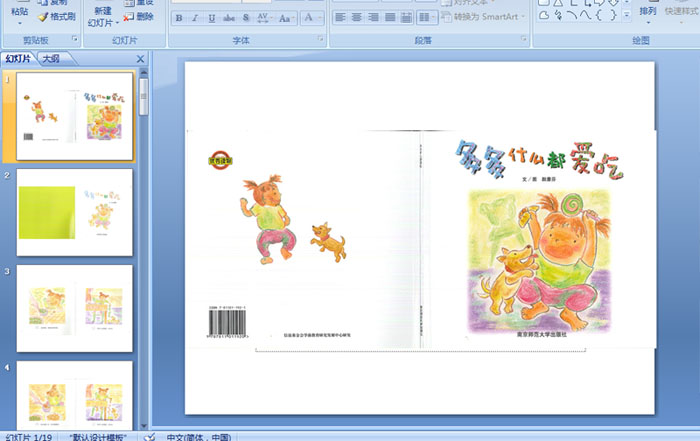Toggle Italic formatting

tap(195, 18)
